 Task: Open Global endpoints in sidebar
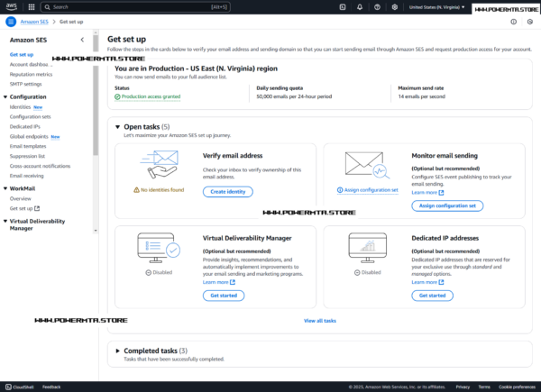click(x=29, y=137)
